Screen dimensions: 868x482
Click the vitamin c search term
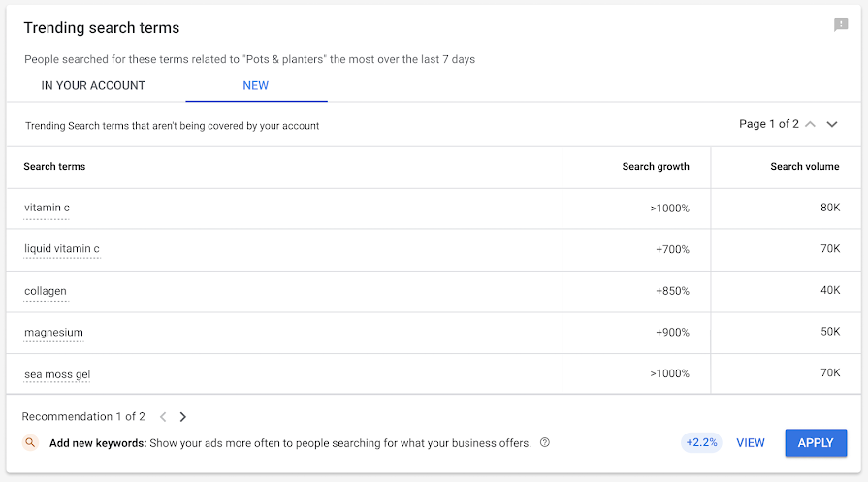[x=47, y=208]
